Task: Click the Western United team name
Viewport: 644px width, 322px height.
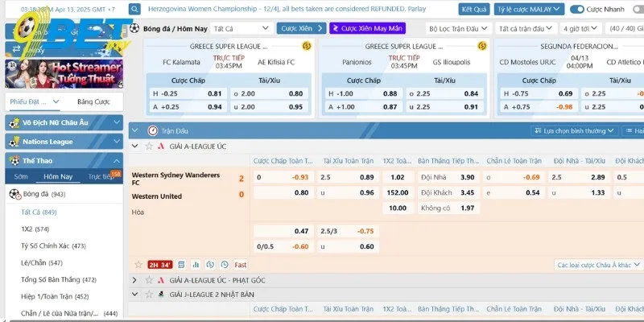Action: [156, 196]
